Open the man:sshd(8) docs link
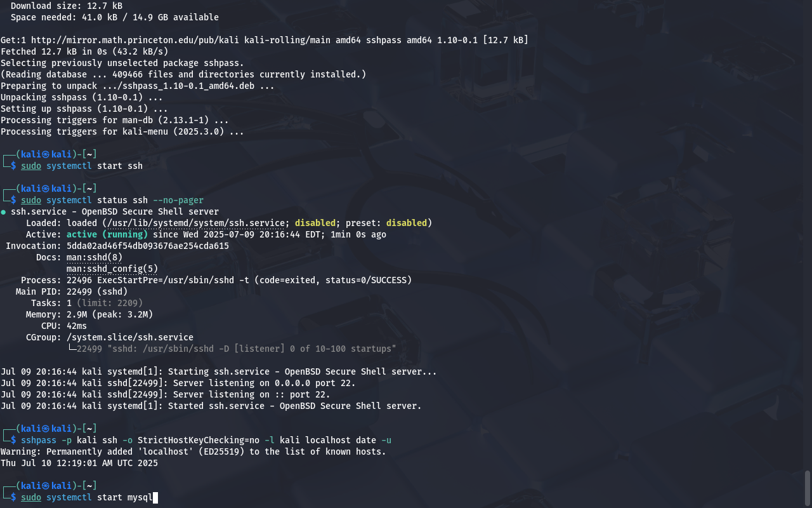 tap(95, 257)
